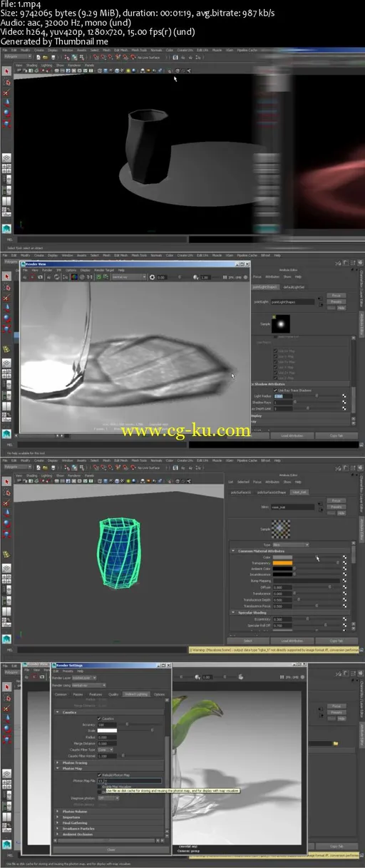Image resolution: width=365 pixels, height=868 pixels.
Task: Open the Presets menu in Render Settings
Action: (x=68, y=671)
